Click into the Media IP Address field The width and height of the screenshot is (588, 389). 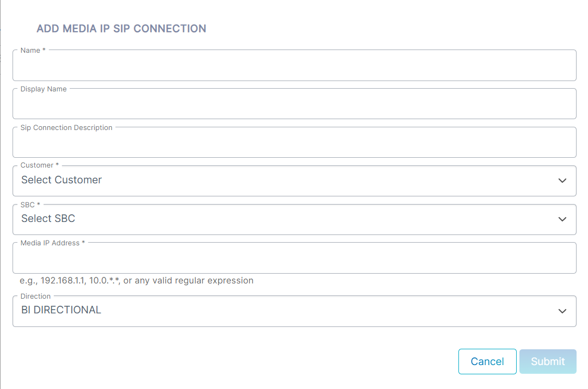[x=295, y=258]
